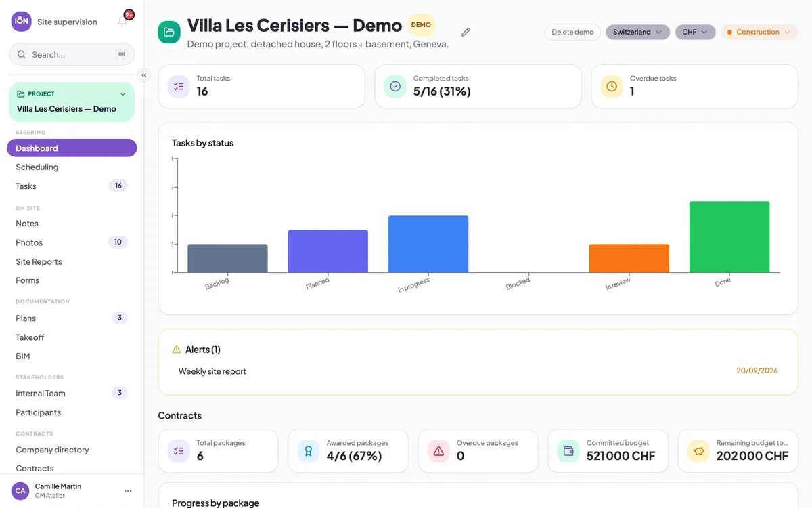Image resolution: width=812 pixels, height=508 pixels.
Task: Collapse the sidebar with double-chevron button
Action: point(143,75)
